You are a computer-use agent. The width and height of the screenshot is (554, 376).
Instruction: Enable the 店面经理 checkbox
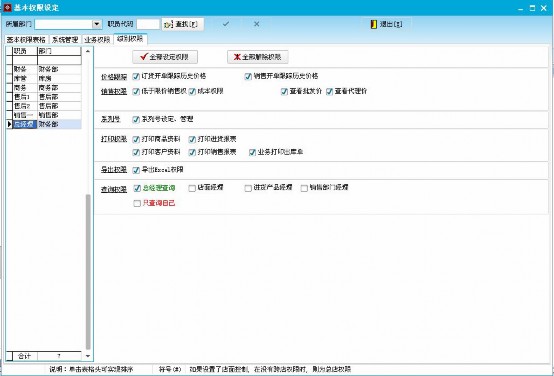click(x=192, y=188)
